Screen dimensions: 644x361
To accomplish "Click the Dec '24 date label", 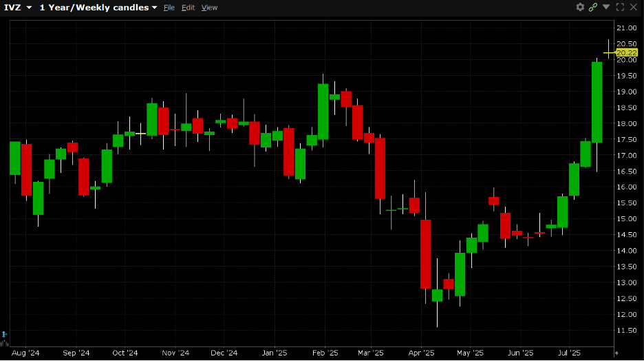I will click(x=224, y=353).
